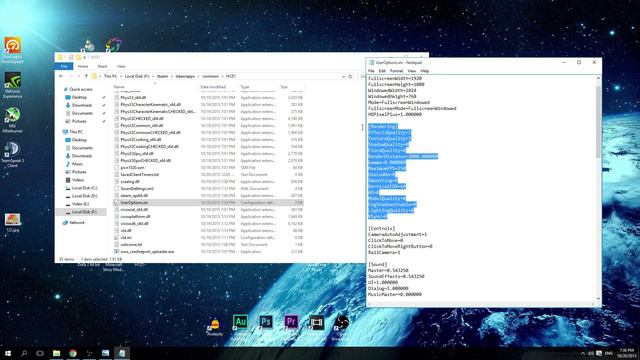Switch to Explorer Home ribbon tab
The width and height of the screenshot is (640, 360).
(x=83, y=66)
